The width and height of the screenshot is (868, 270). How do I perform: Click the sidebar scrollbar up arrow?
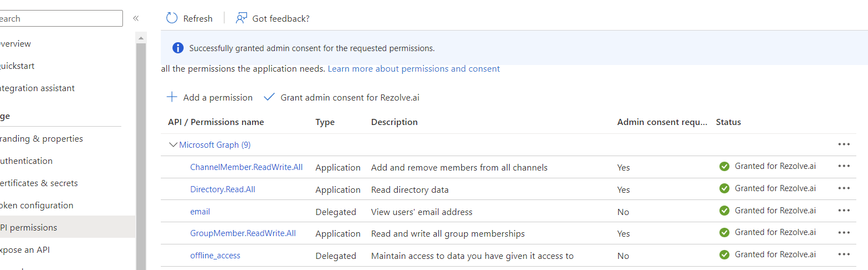point(141,38)
